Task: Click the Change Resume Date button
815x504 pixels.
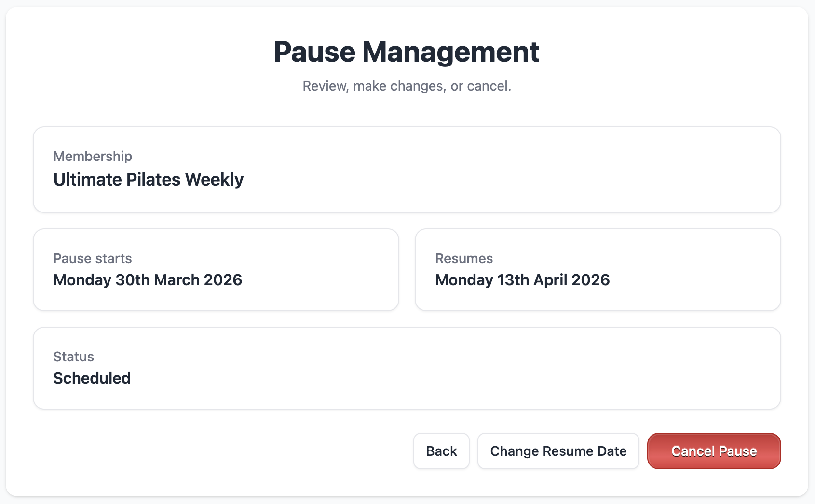Action: coord(558,451)
